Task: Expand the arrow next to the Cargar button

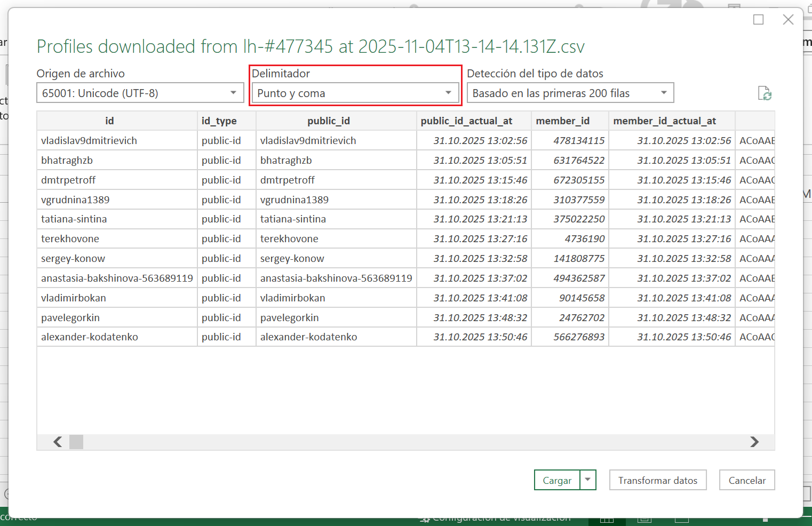Action: [587, 480]
